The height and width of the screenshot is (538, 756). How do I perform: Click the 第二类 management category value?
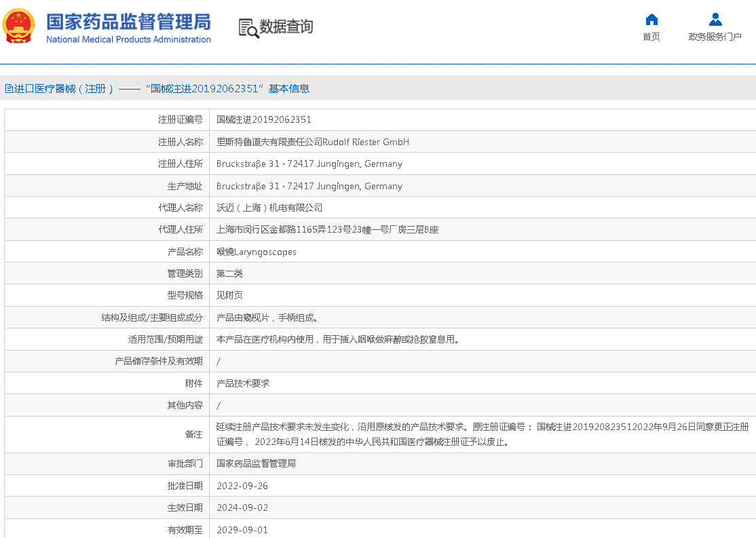pyautogui.click(x=229, y=273)
